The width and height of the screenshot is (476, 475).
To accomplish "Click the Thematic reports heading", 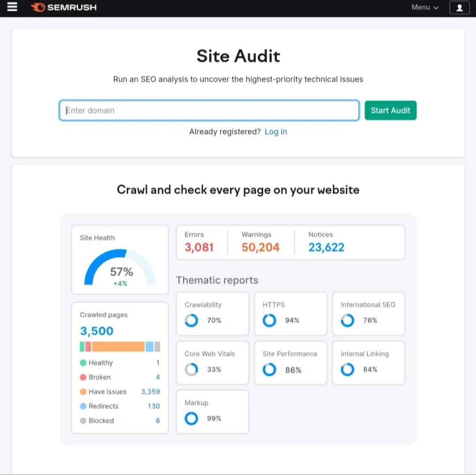I will [217, 280].
